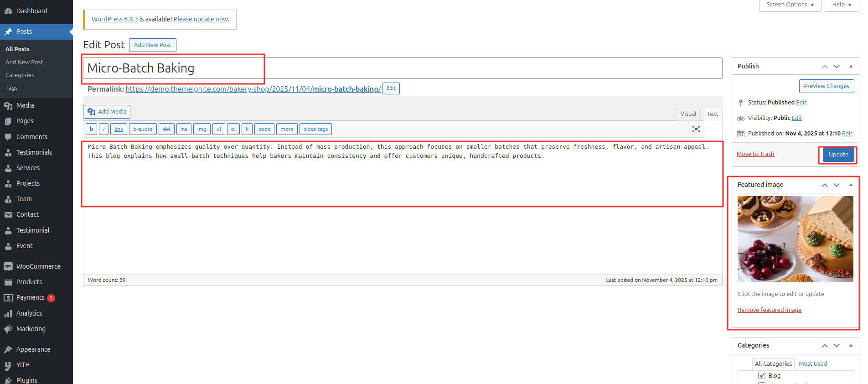
Task: Click the status key icon
Action: click(x=741, y=103)
